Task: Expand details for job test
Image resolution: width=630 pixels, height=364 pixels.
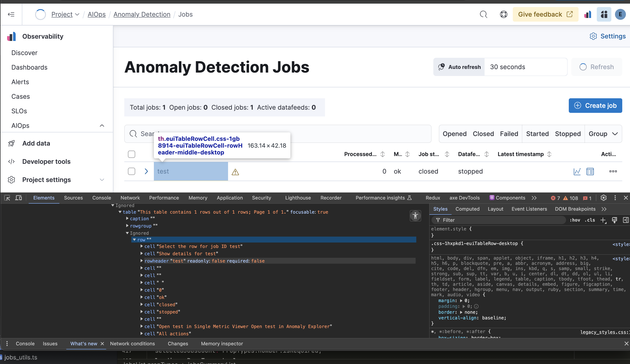Action: point(146,171)
